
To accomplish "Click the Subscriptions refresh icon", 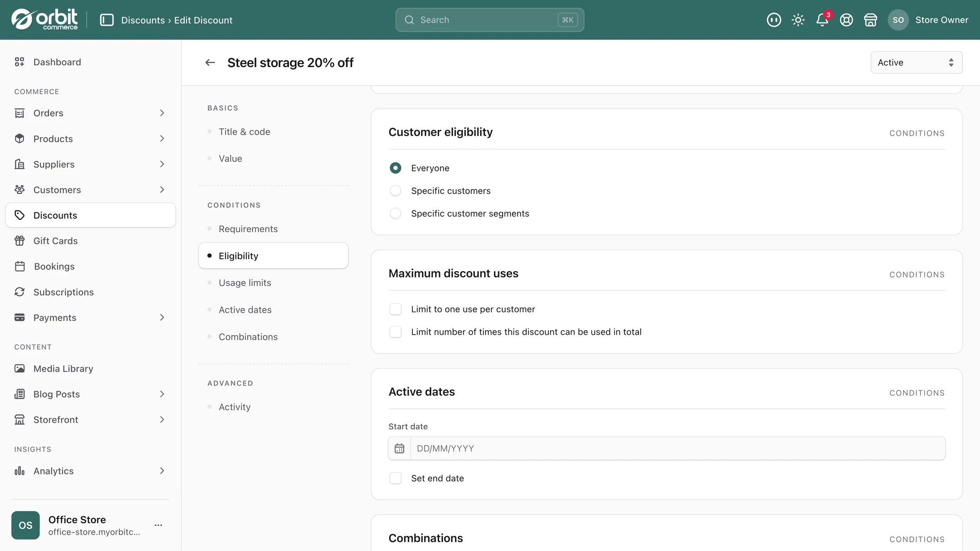I will coord(20,292).
